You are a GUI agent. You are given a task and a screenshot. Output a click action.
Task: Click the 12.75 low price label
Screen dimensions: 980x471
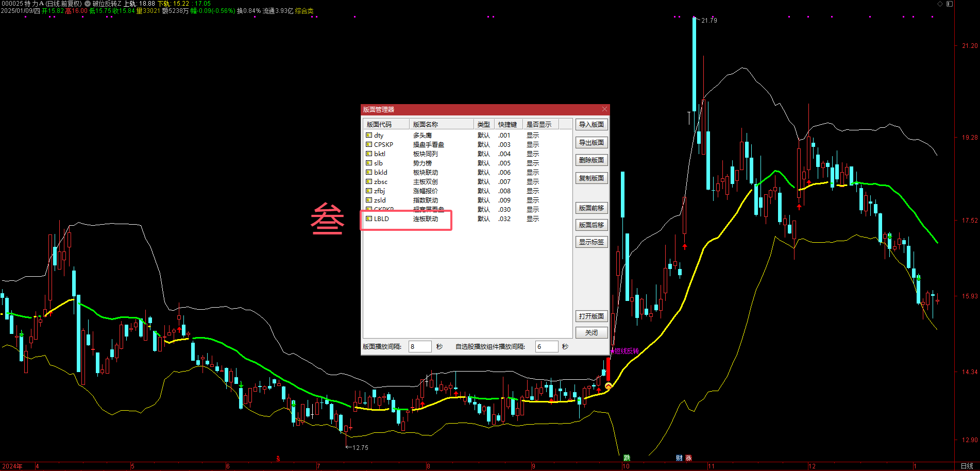point(360,448)
